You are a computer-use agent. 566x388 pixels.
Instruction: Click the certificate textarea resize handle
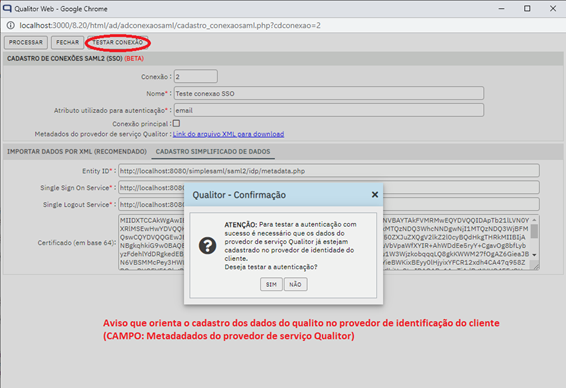[536, 266]
